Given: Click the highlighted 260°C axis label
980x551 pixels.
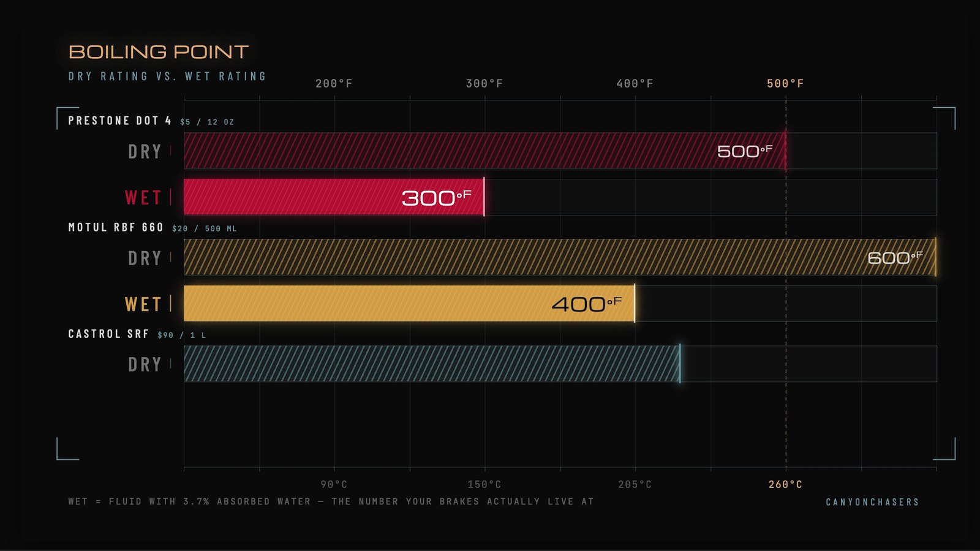Looking at the screenshot, I should pos(785,484).
